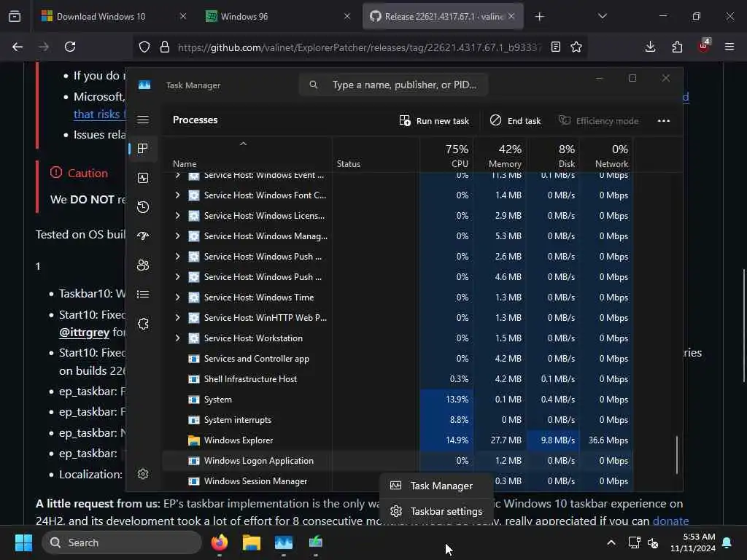Expand Service Host: Windows Push 4.6 MB row
747x560 pixels.
pos(178,277)
